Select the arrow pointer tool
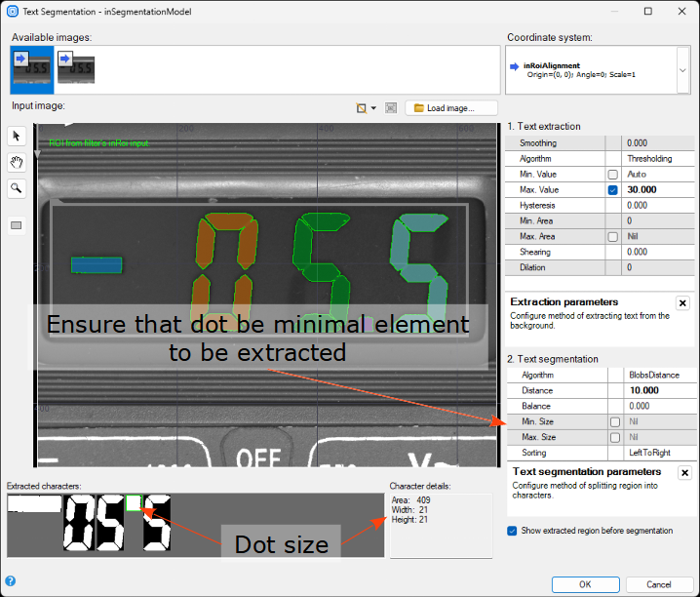Viewport: 700px width, 597px height. click(16, 136)
